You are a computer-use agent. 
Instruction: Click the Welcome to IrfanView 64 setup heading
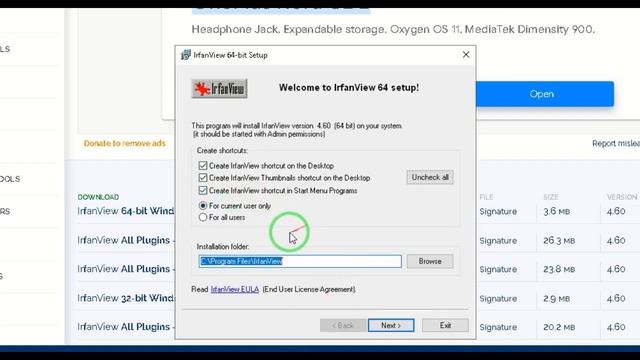click(349, 88)
